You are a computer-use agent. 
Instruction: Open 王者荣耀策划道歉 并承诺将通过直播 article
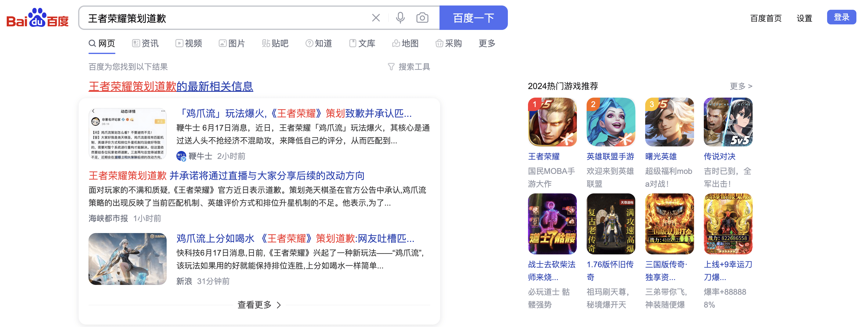226,175
